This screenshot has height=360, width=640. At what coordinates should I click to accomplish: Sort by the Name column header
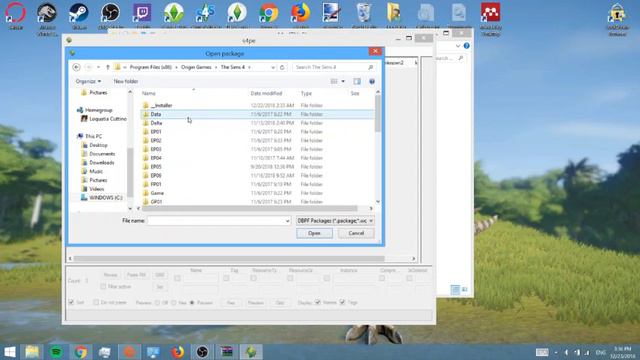[x=149, y=93]
